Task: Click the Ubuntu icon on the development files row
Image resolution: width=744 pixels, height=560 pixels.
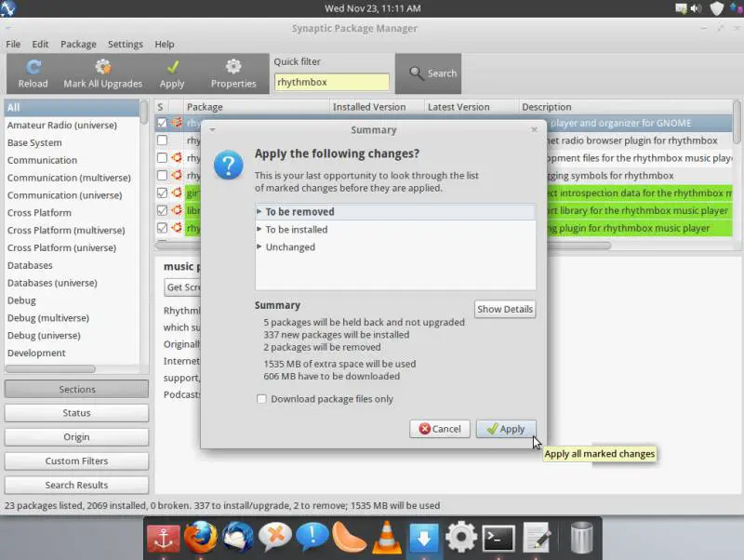Action: (177, 157)
